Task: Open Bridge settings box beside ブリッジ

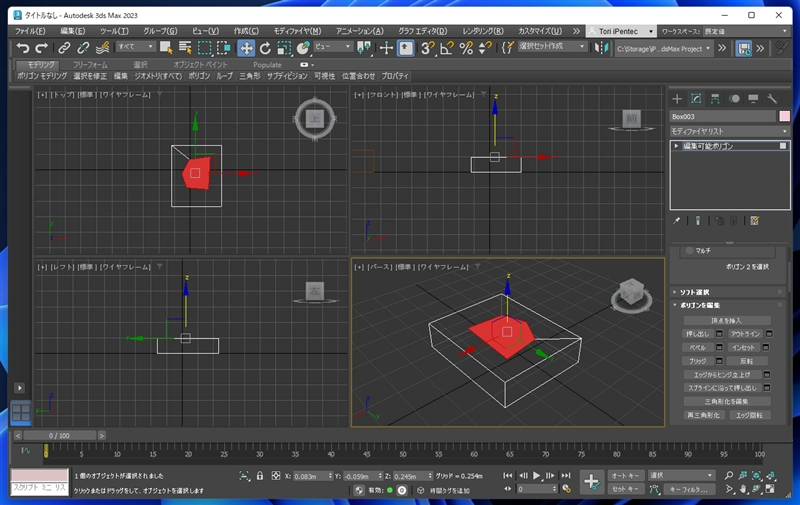Action: click(x=719, y=361)
